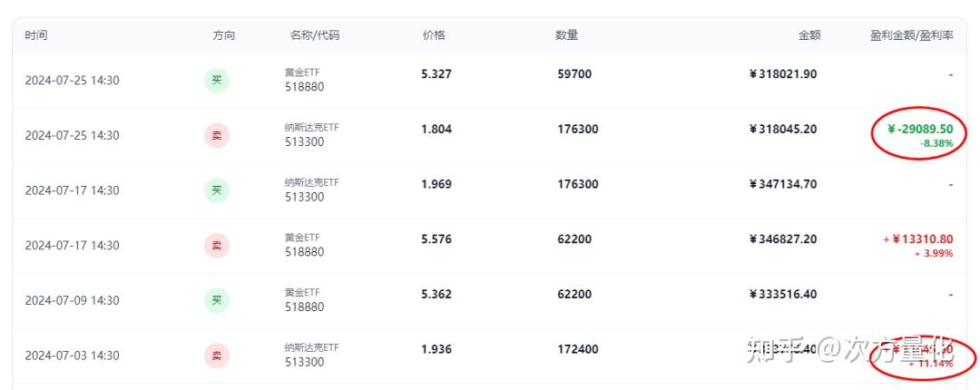Open 黄金ETF 518880 from the 2024-07-25 buy row
The width and height of the screenshot is (980, 390).
click(304, 80)
